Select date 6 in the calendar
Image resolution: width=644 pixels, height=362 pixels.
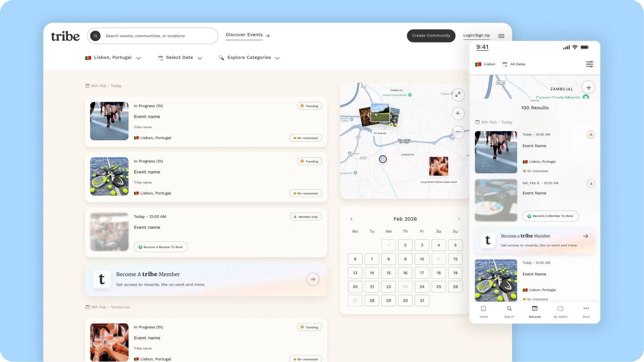(x=355, y=259)
